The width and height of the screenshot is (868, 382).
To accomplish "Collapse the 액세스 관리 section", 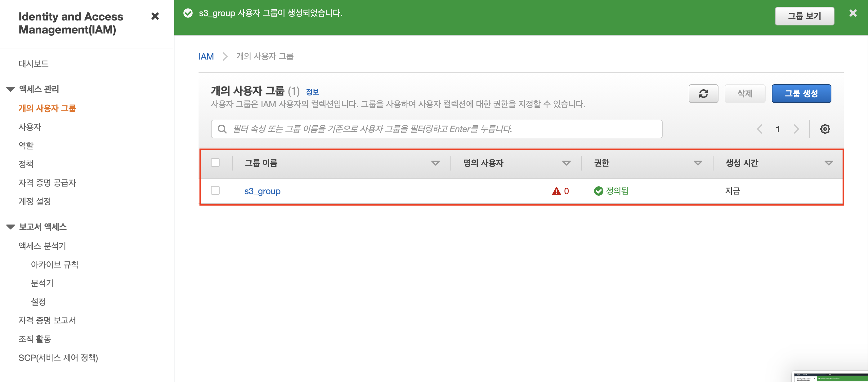I will click(11, 89).
